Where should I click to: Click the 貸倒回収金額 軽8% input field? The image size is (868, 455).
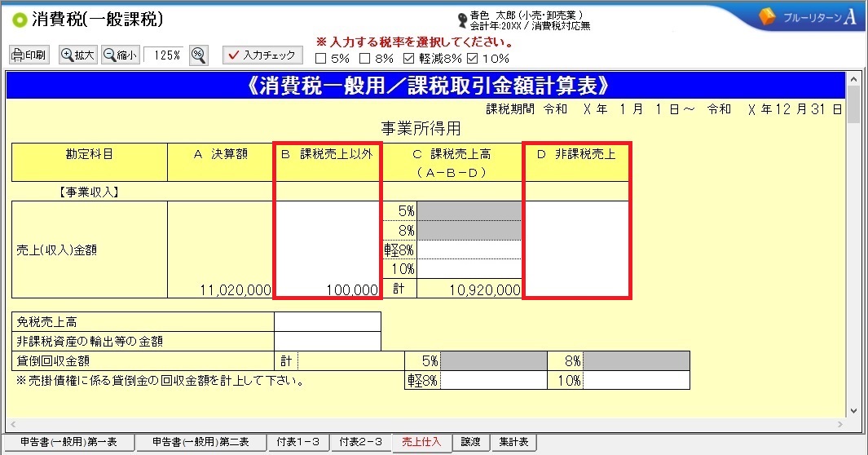[x=494, y=380]
